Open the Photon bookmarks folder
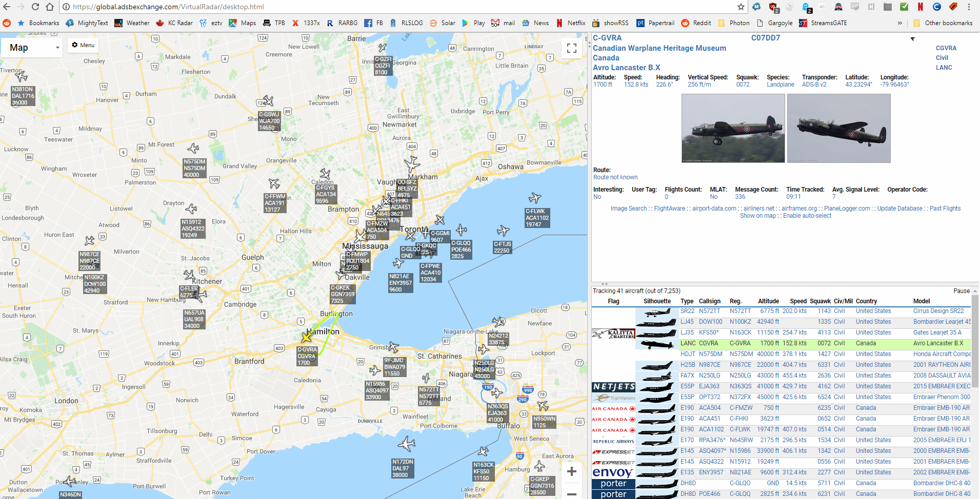This screenshot has width=980, height=499. pyautogui.click(x=734, y=23)
